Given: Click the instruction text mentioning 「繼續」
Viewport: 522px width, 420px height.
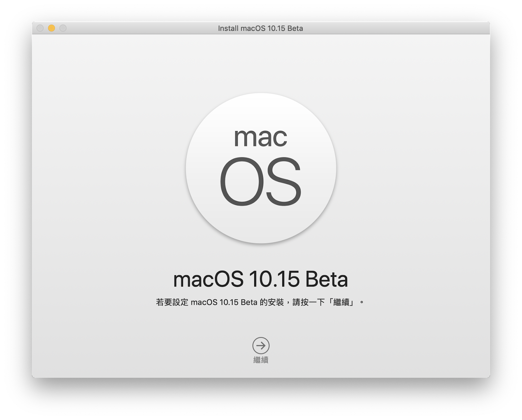Looking at the screenshot, I should coord(260,302).
